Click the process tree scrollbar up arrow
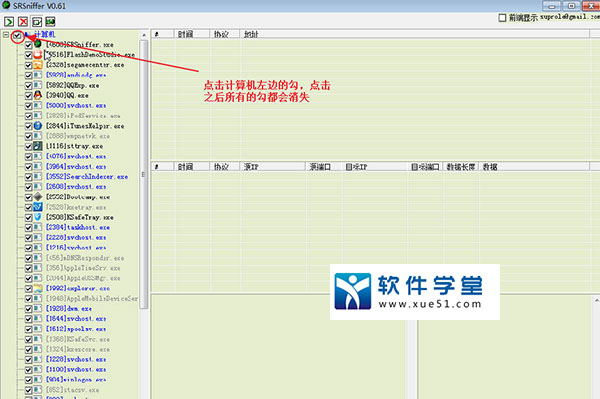The height and width of the screenshot is (399, 600). click(144, 35)
